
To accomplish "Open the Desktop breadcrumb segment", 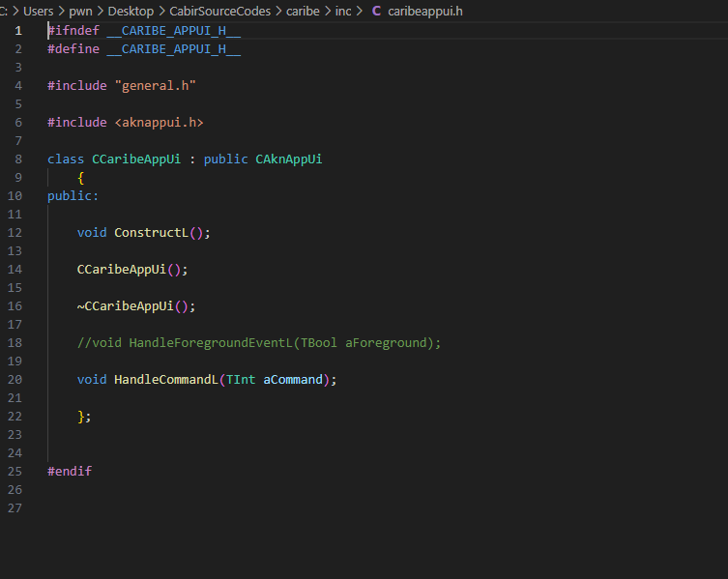I will pos(131,12).
